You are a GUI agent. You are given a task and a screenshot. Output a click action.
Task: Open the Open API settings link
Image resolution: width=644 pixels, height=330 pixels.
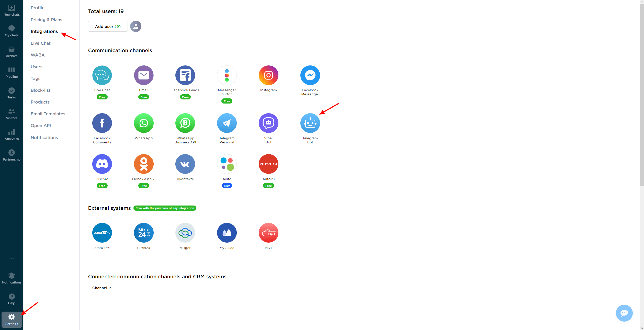coord(41,126)
